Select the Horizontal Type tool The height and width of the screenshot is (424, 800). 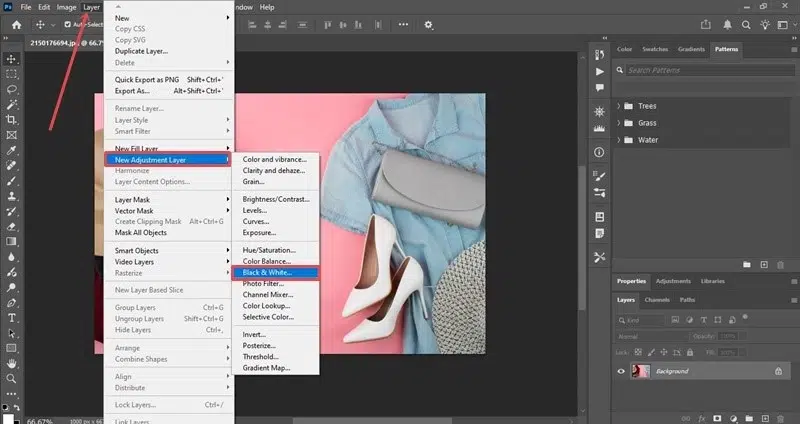coord(11,318)
